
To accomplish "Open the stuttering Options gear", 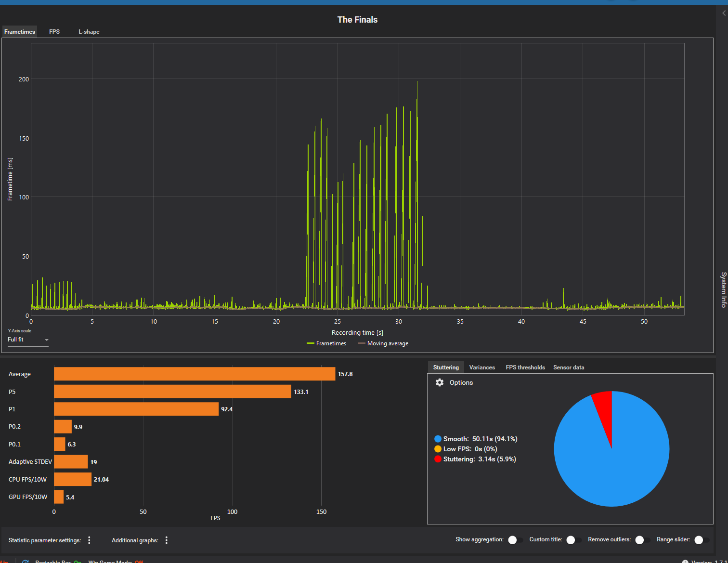I will [x=439, y=382].
